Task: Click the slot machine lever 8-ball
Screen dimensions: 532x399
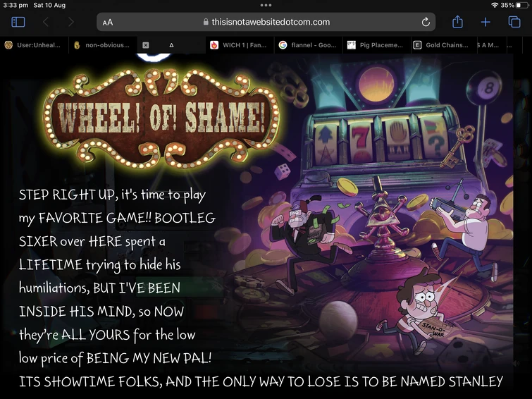Action: click(484, 88)
